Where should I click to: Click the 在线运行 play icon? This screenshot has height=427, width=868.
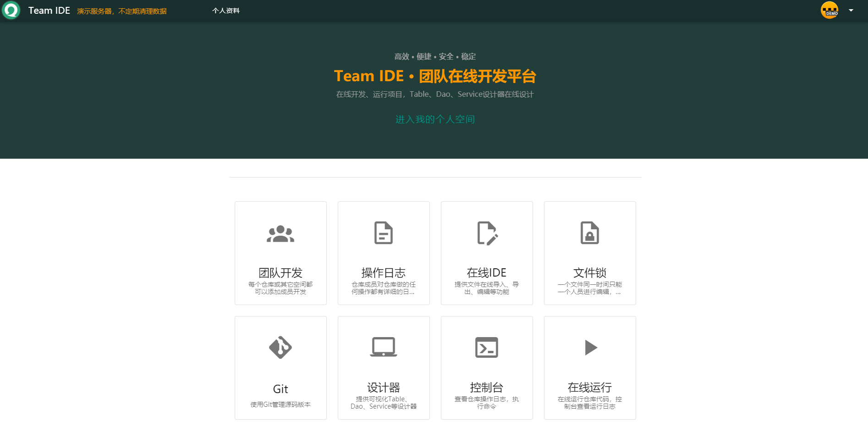click(x=590, y=348)
